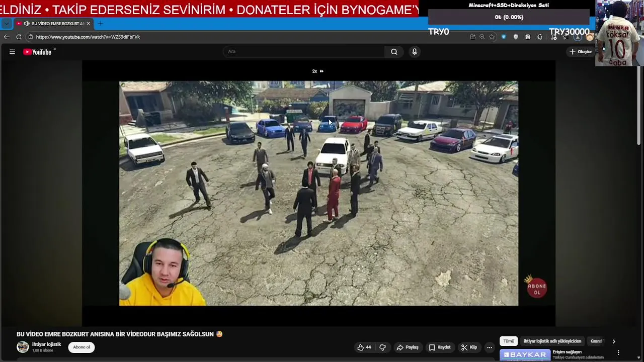Viewport: 644px width, 362px height.
Task: Click the search magnifier button
Action: tap(394, 52)
